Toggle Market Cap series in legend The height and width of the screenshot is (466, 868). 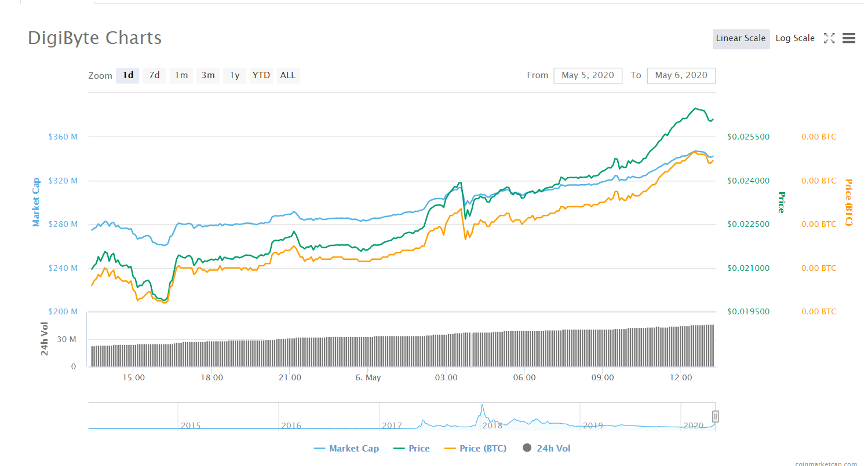click(x=347, y=448)
